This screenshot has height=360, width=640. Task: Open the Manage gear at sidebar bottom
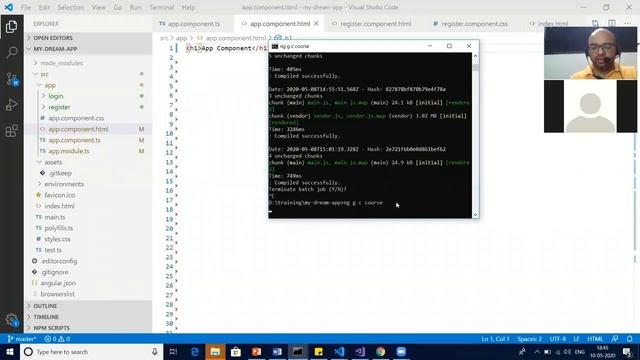point(11,320)
